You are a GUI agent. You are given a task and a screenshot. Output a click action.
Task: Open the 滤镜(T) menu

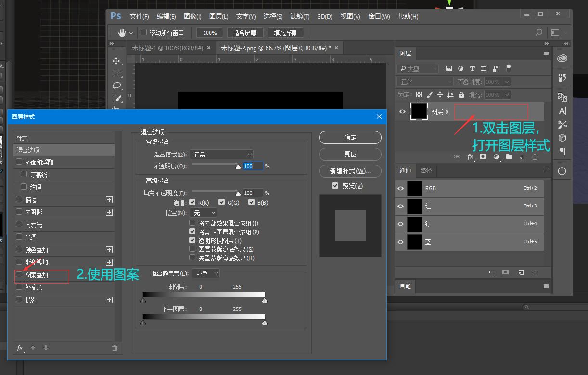tap(300, 16)
